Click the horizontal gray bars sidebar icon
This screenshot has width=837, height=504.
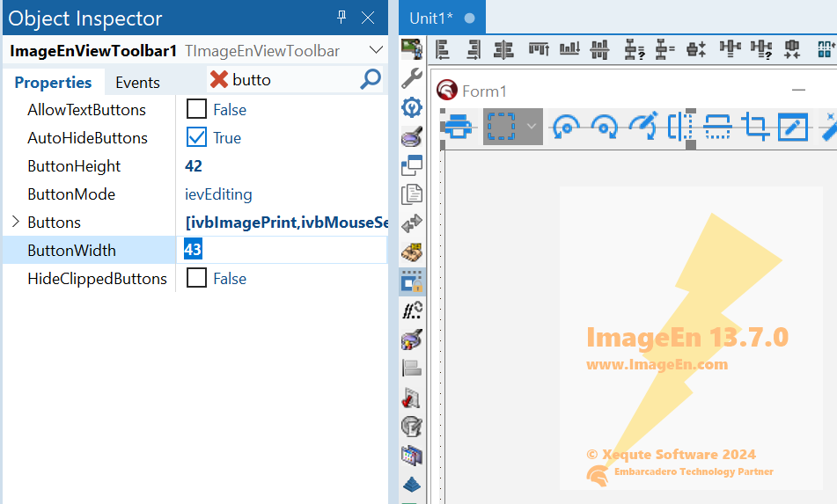pos(412,369)
